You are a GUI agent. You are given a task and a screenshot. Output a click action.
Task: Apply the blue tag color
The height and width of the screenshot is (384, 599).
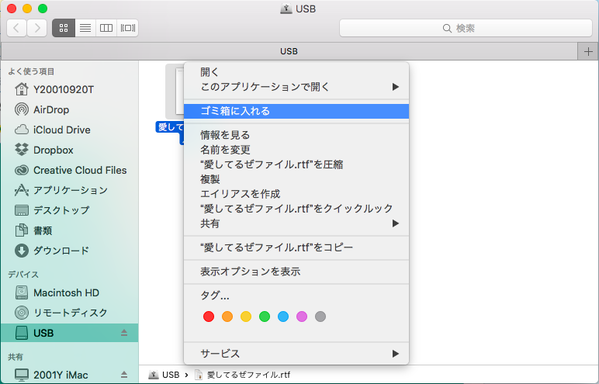coord(283,316)
